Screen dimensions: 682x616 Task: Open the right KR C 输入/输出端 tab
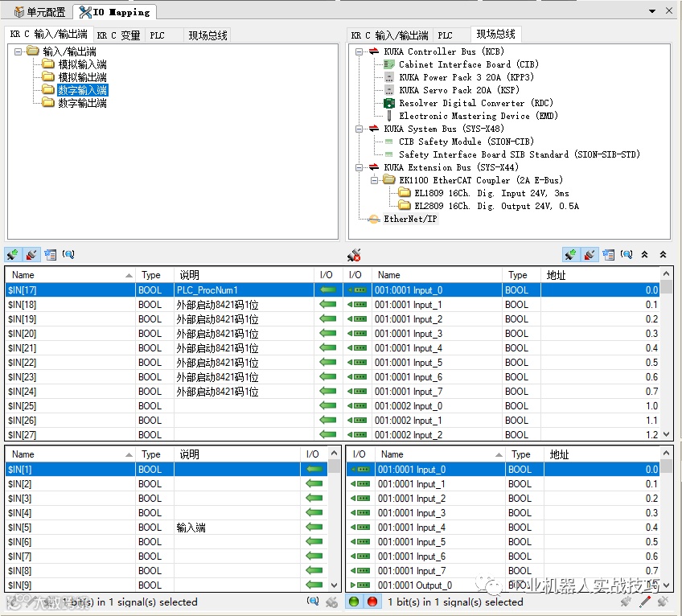point(390,35)
